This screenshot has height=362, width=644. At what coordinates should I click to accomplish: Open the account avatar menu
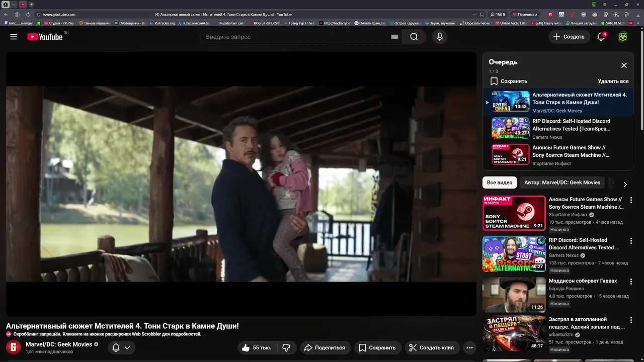tap(623, 37)
